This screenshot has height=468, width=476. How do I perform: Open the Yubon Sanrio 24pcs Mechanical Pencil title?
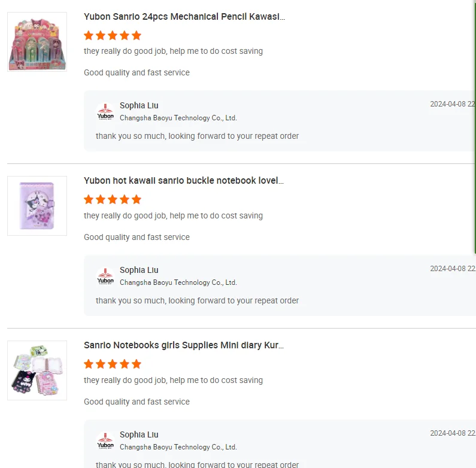(x=184, y=17)
